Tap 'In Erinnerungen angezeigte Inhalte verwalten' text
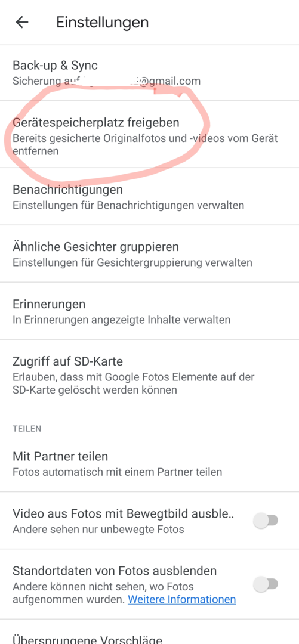The image size is (299, 644). 121,320
